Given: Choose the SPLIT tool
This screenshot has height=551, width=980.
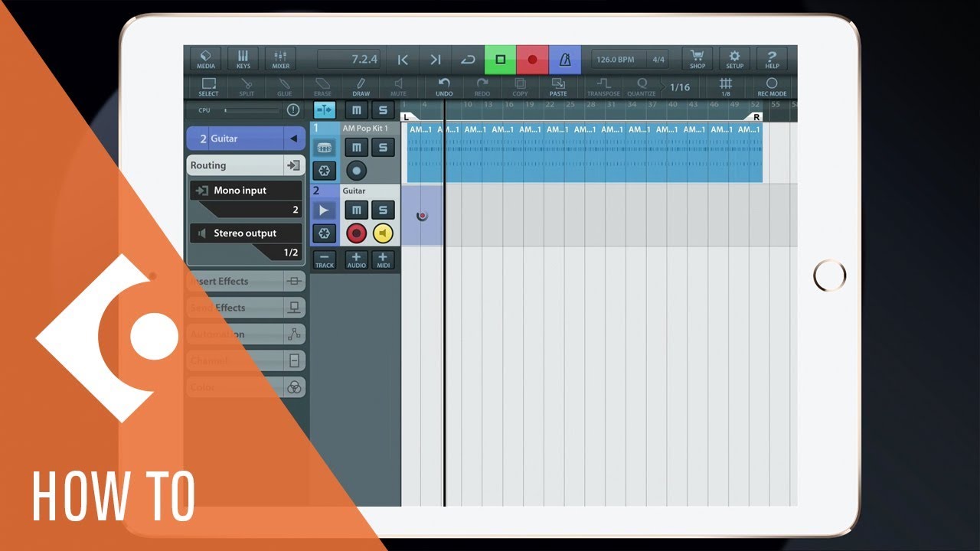Looking at the screenshot, I should tap(247, 87).
